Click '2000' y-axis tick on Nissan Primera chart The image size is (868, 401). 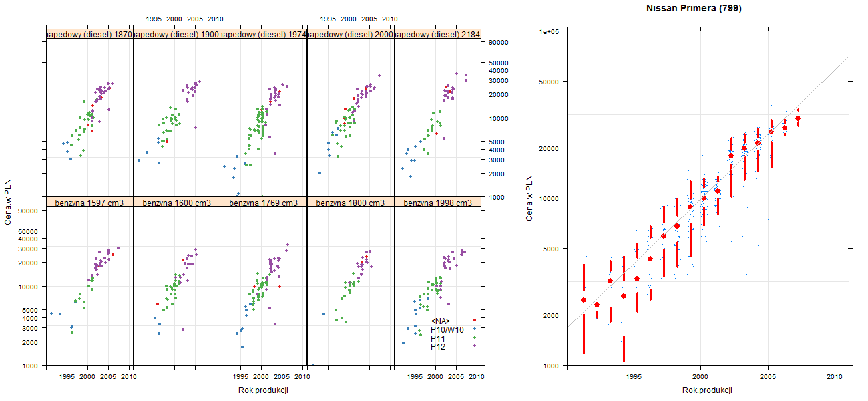pos(551,315)
